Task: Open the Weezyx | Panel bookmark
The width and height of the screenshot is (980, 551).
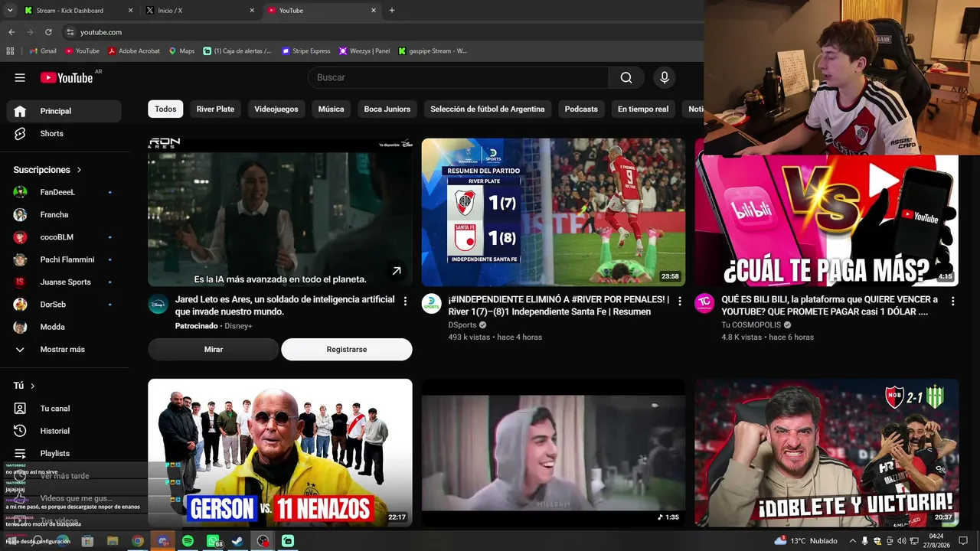Action: (364, 51)
